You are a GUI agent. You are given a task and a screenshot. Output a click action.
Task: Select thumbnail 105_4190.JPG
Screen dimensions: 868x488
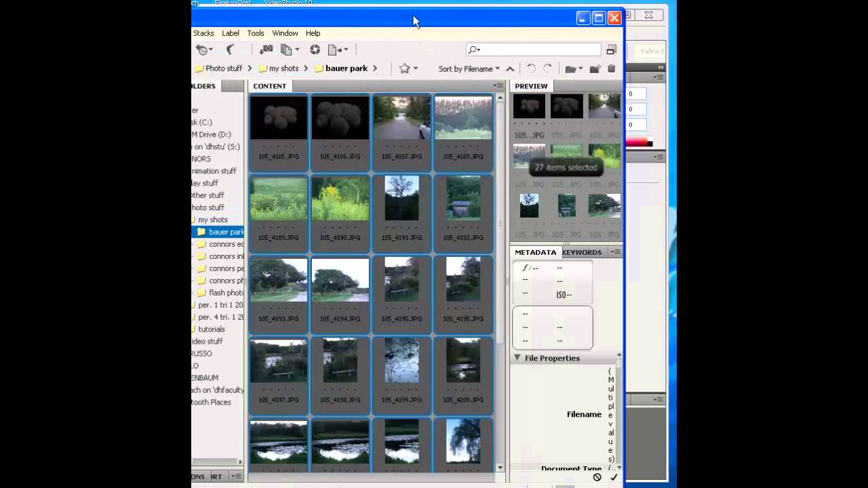tap(340, 199)
